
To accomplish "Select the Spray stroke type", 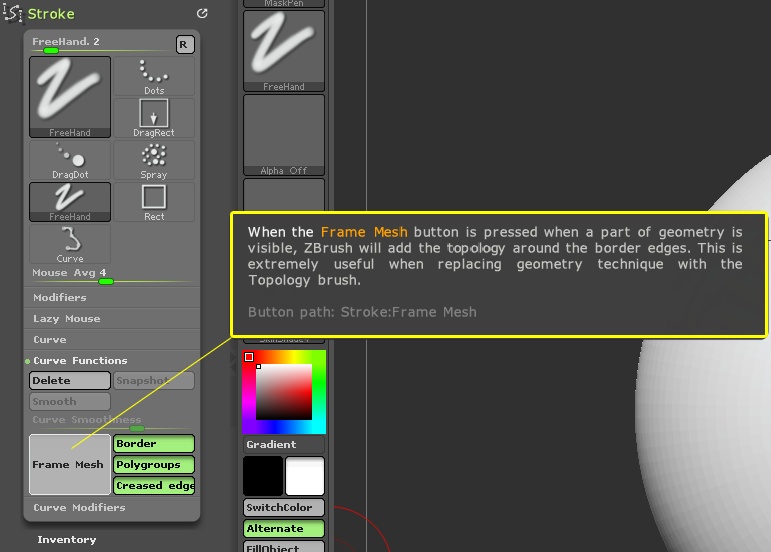I will coord(154,160).
